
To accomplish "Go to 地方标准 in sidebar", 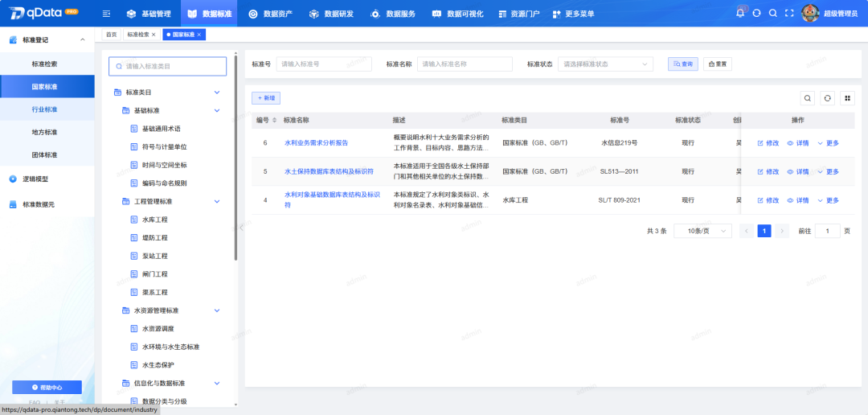I will point(44,133).
